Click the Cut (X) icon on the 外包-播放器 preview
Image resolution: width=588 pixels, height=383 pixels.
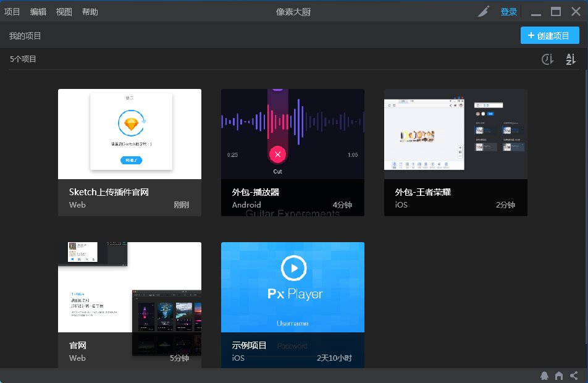(277, 154)
